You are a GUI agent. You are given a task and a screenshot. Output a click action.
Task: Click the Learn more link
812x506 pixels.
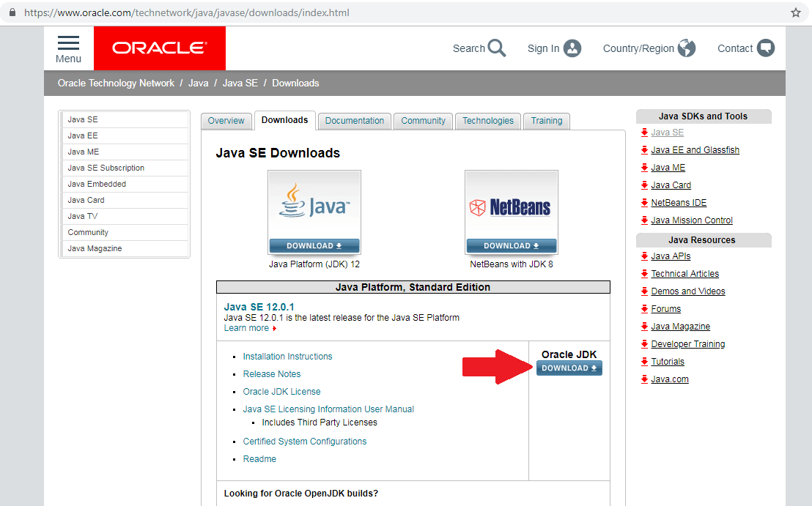pyautogui.click(x=246, y=328)
